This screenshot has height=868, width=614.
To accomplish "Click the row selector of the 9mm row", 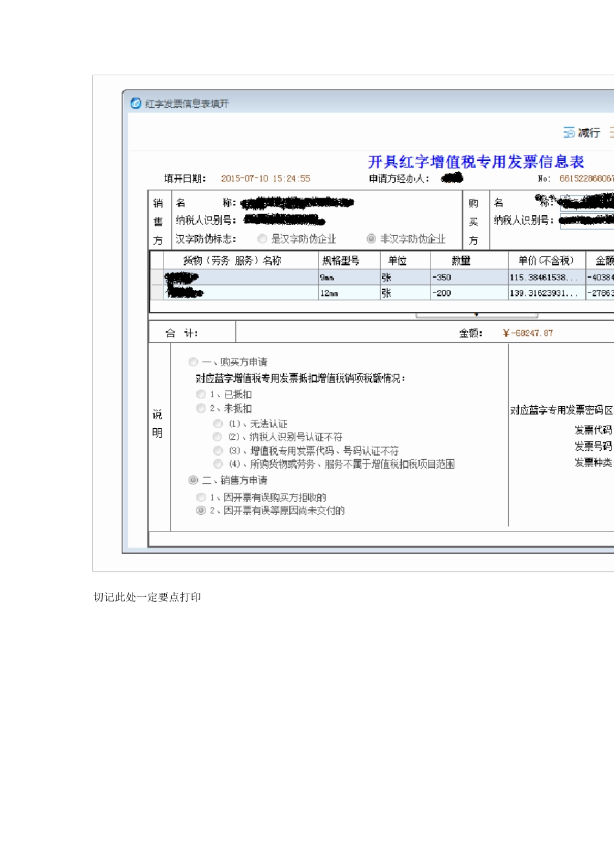I will point(157,277).
